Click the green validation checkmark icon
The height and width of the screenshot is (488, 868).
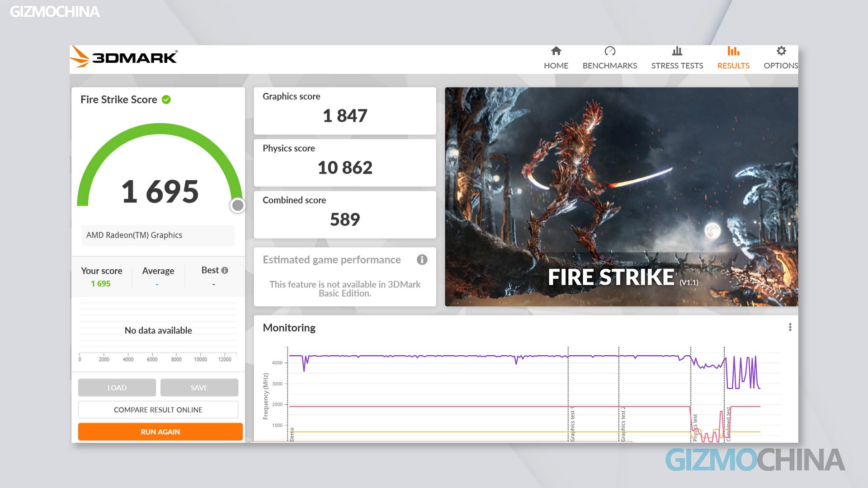tap(166, 99)
